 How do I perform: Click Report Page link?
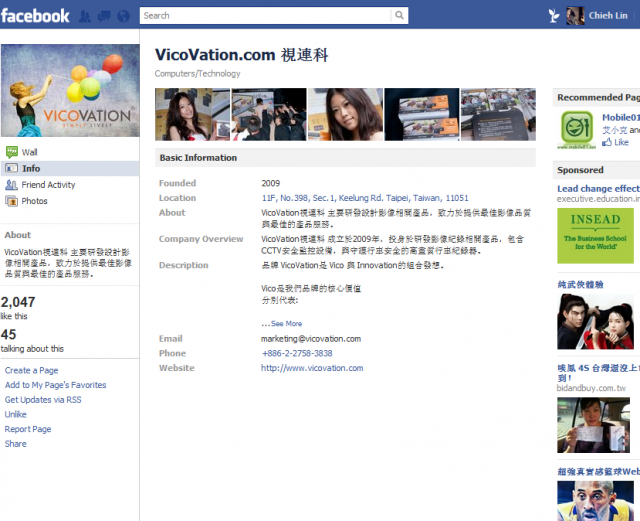pos(28,429)
